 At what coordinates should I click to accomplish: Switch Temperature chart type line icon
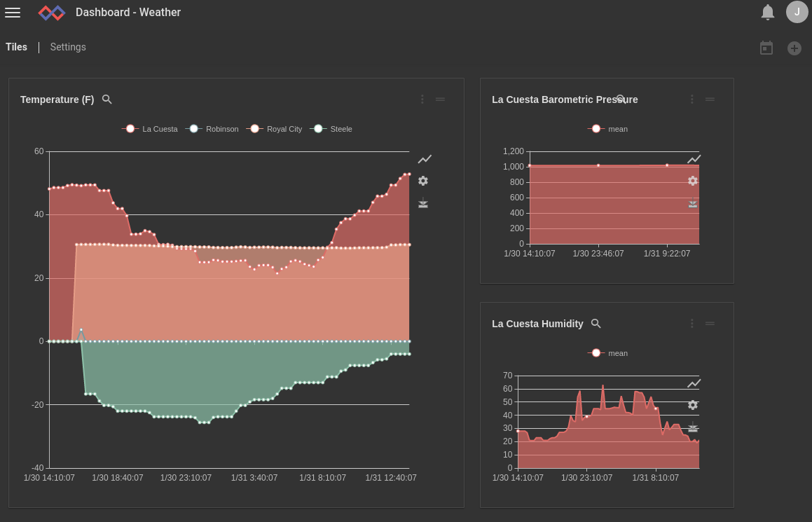425,159
